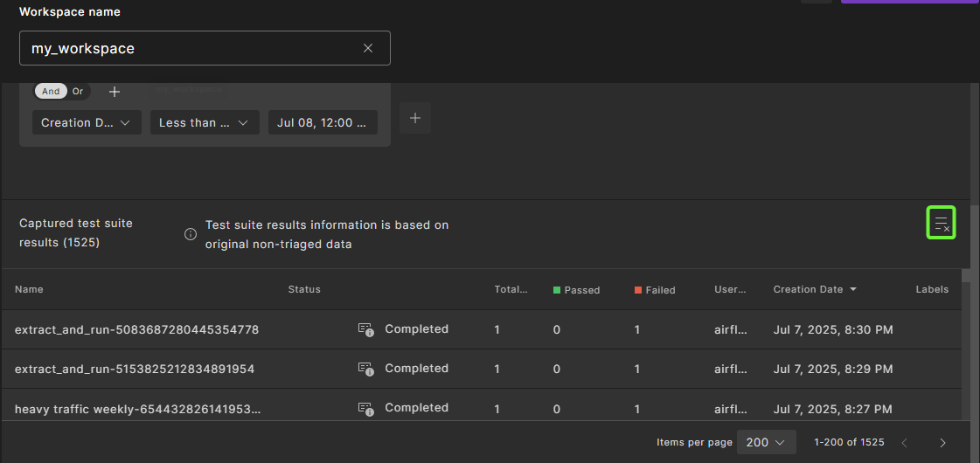Click status details icon for extract_and_run-5083687280445354778
980x463 pixels.
tap(365, 329)
